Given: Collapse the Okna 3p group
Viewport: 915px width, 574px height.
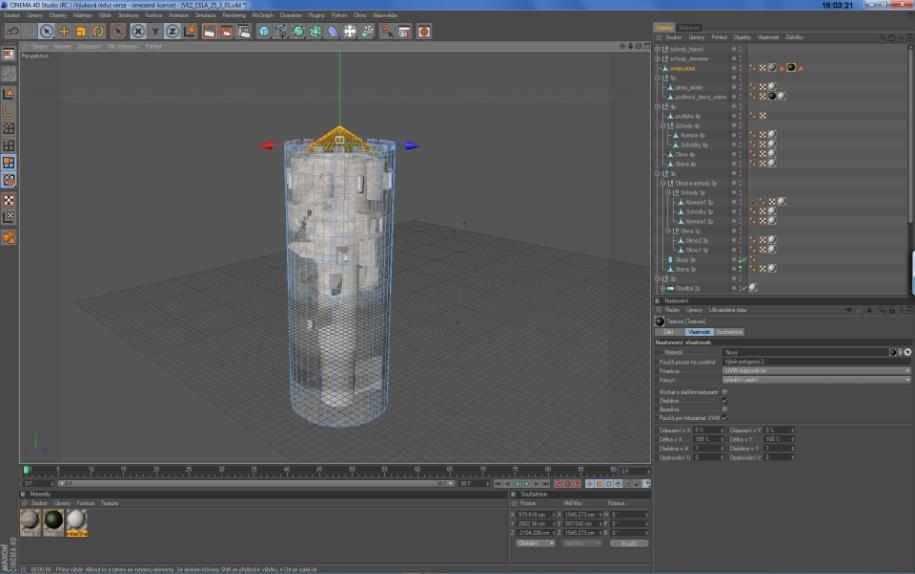Looking at the screenshot, I should click(668, 231).
